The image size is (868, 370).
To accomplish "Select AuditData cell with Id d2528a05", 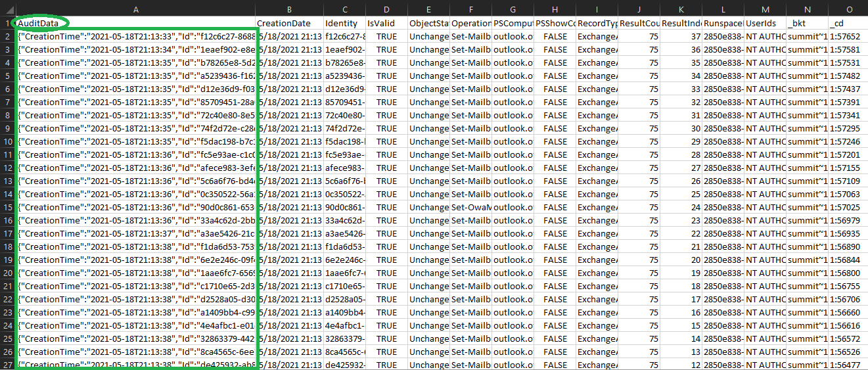I will point(135,299).
